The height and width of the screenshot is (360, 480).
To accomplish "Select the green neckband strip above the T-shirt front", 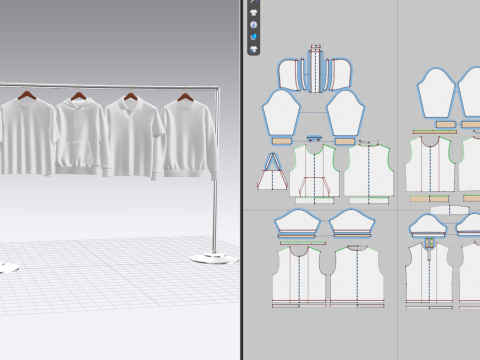I will (x=303, y=243).
